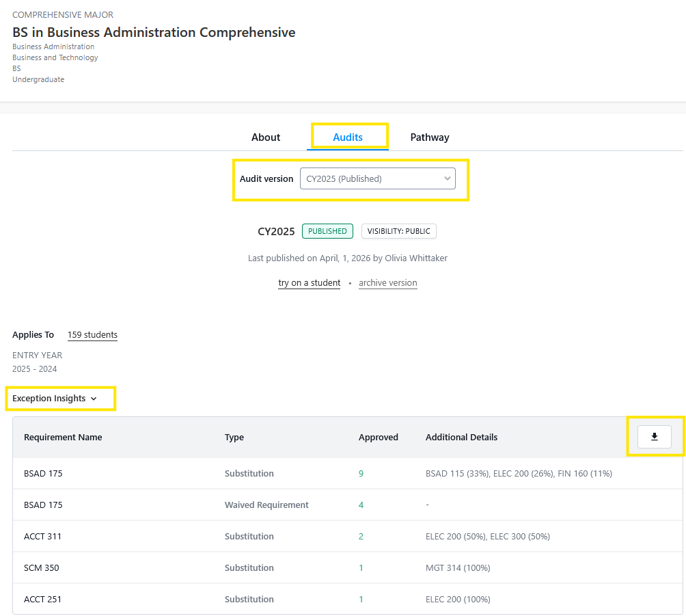Viewport: 686px width, 616px height.
Task: Click the Additional Details column header
Action: (x=462, y=437)
